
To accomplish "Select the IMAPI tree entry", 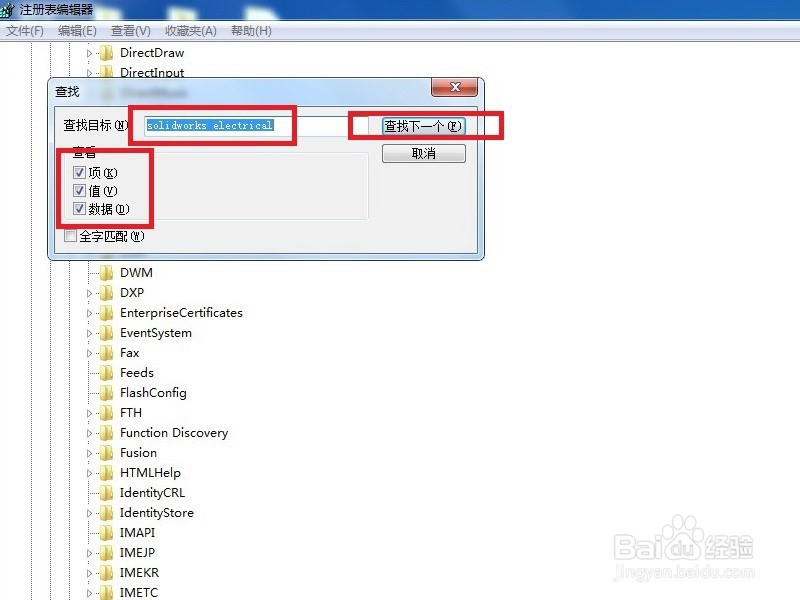I will (137, 533).
